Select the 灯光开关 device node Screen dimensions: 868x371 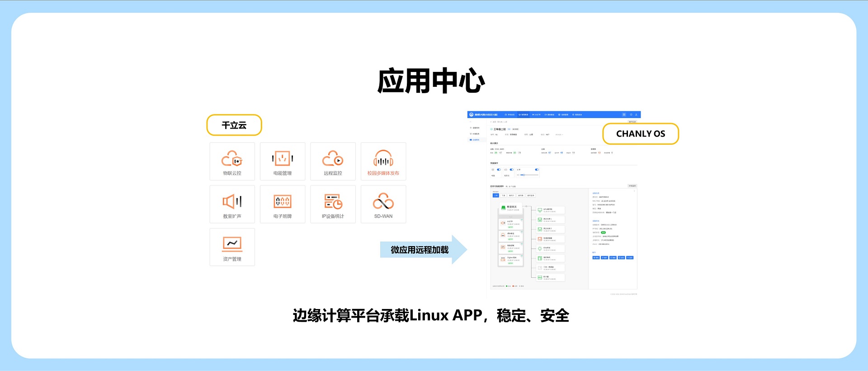[x=550, y=248]
